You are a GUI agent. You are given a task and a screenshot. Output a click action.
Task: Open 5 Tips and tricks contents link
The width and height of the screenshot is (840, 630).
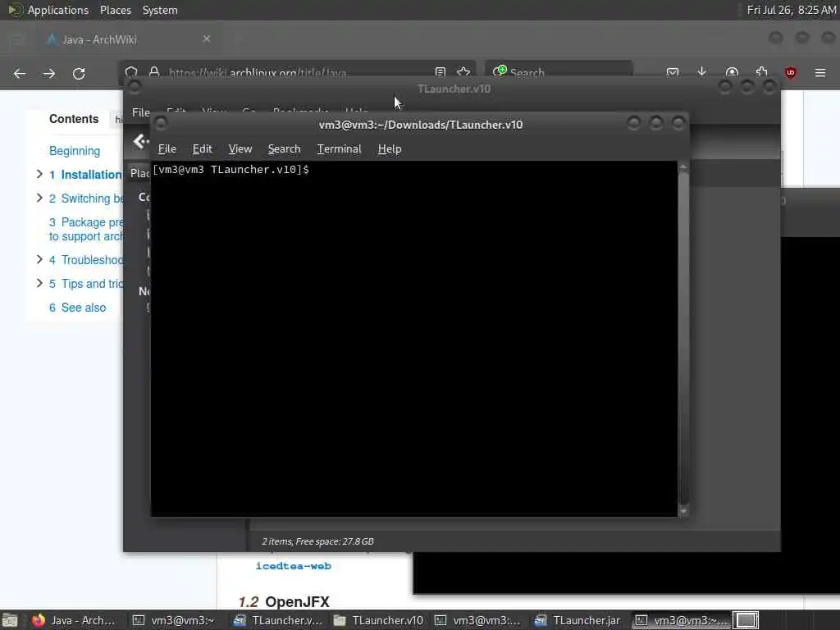pos(85,284)
